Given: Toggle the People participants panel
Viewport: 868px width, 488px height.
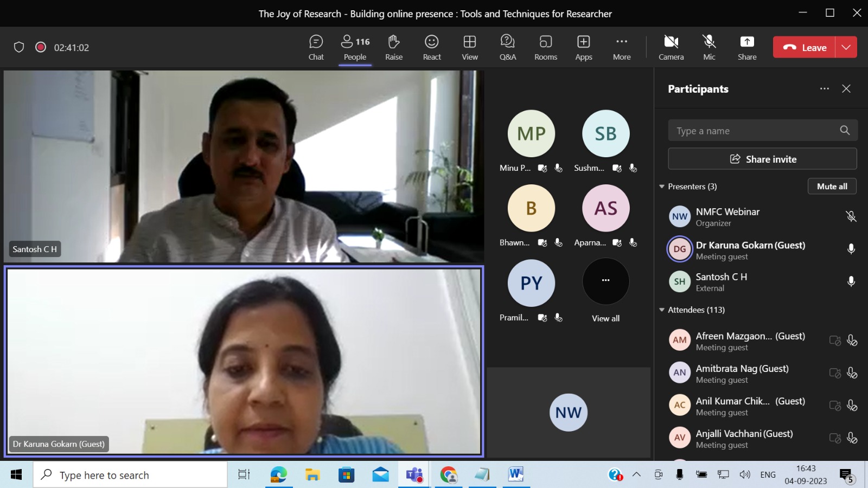Looking at the screenshot, I should tap(355, 48).
